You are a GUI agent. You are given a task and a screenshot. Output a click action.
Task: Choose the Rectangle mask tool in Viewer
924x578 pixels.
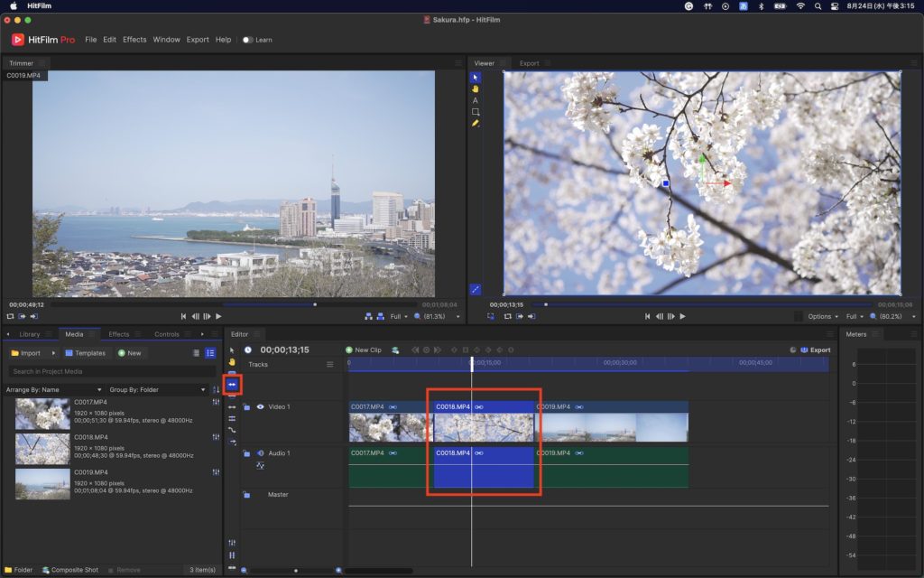pyautogui.click(x=476, y=112)
